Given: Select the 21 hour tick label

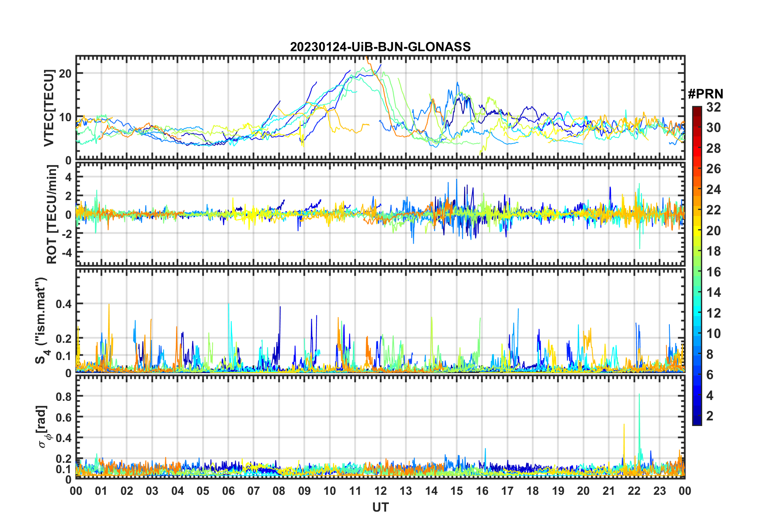Looking at the screenshot, I should 609,491.
